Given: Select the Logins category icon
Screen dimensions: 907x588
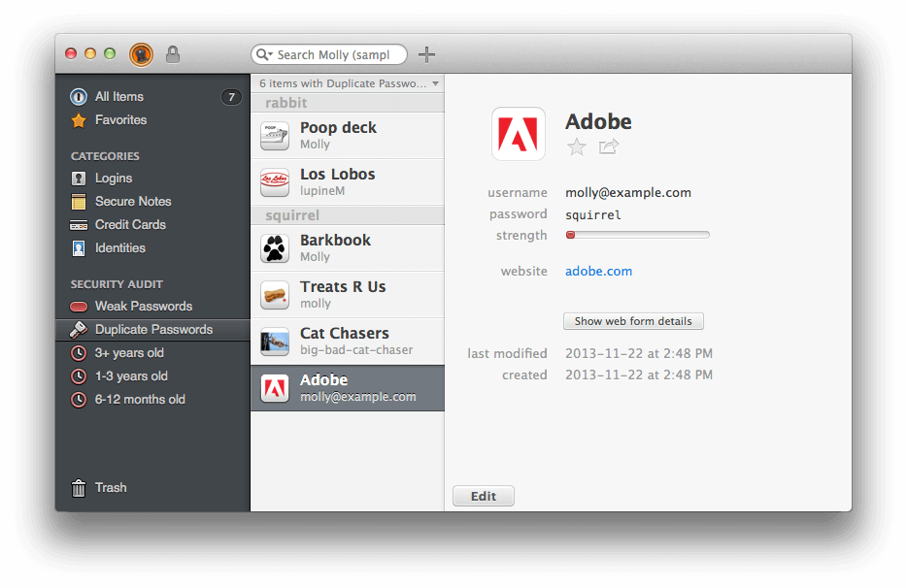Looking at the screenshot, I should pyautogui.click(x=78, y=178).
